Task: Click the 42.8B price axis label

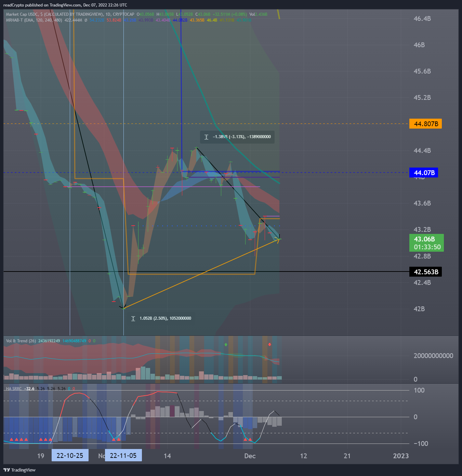Action: (422, 256)
